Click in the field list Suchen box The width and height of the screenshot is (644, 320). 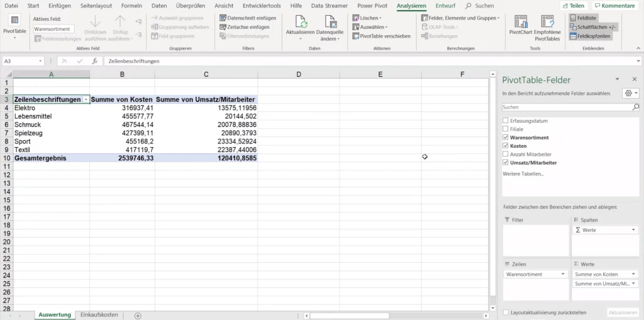pyautogui.click(x=567, y=108)
